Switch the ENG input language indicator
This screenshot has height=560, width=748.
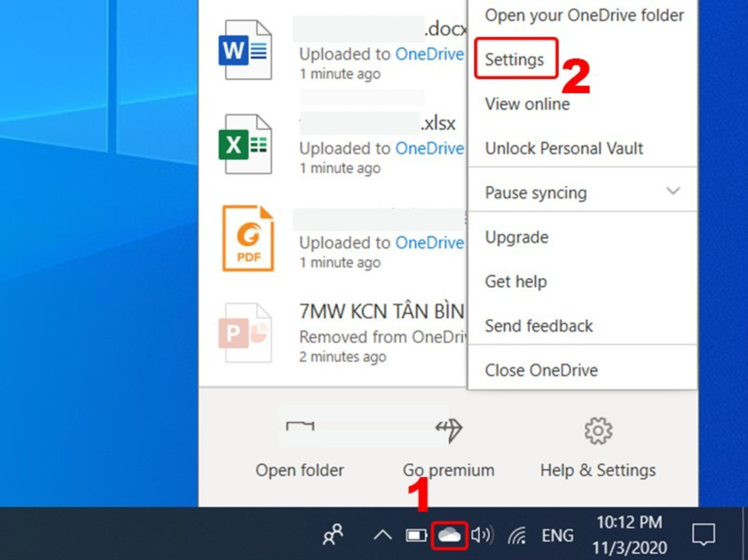point(557,535)
